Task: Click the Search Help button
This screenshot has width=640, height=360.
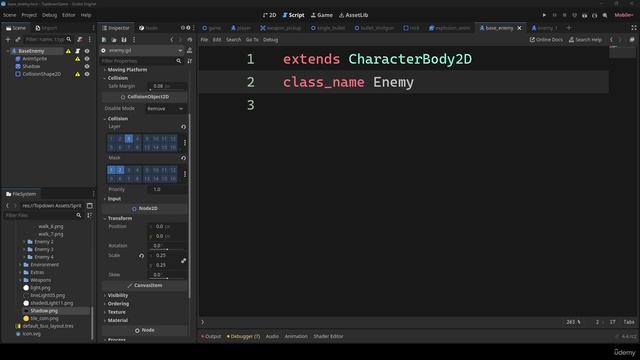Action: point(585,40)
